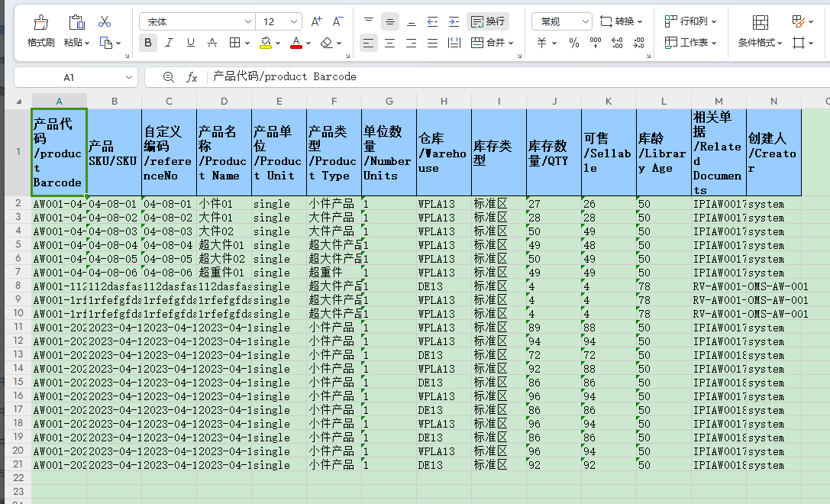Click the Select All corner triangle
Image resolution: width=830 pixels, height=504 pixels.
(19, 101)
